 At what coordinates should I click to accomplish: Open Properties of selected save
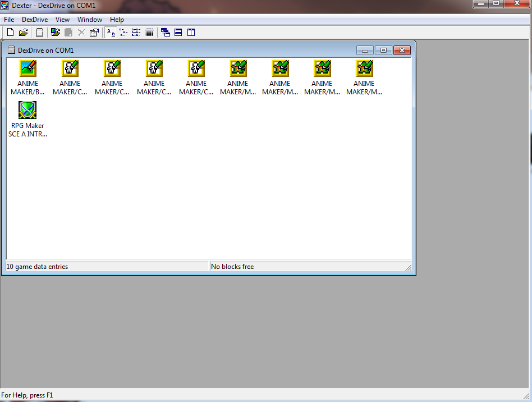[94, 33]
